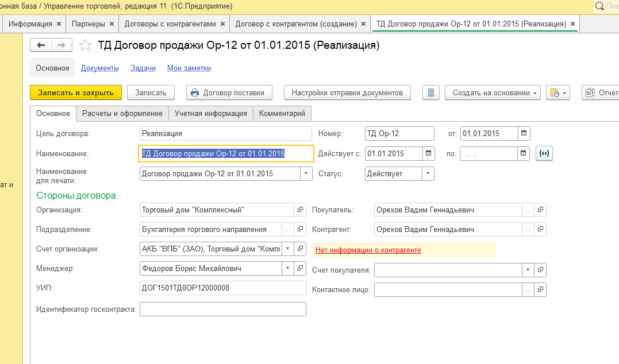The image size is (619, 364).
Task: Open the Организация record via open icon
Action: point(301,210)
